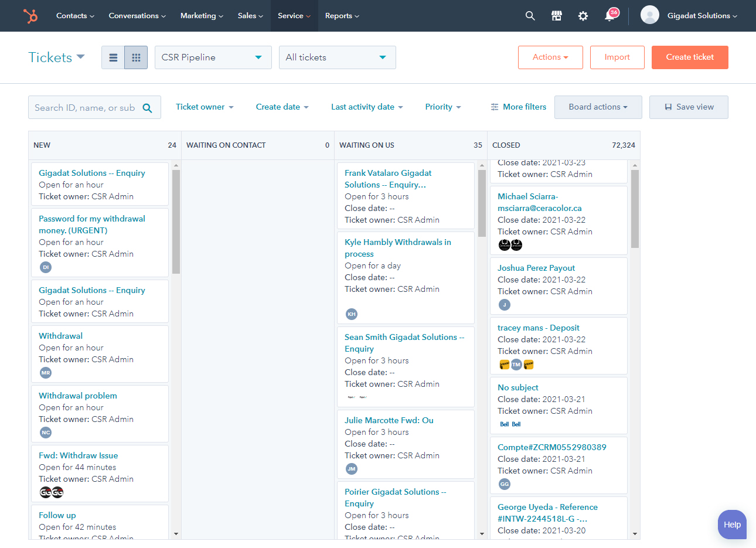Click the user profile avatar

[x=649, y=15]
